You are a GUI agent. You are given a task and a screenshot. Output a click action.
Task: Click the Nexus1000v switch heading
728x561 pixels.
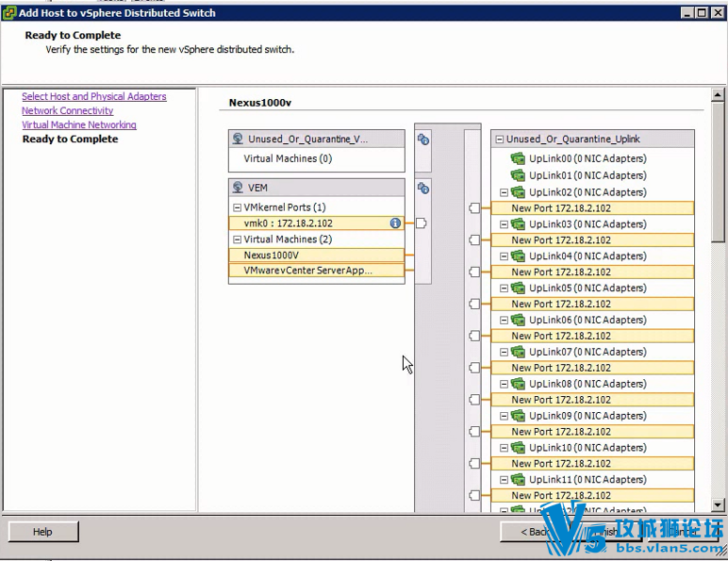[x=260, y=103]
